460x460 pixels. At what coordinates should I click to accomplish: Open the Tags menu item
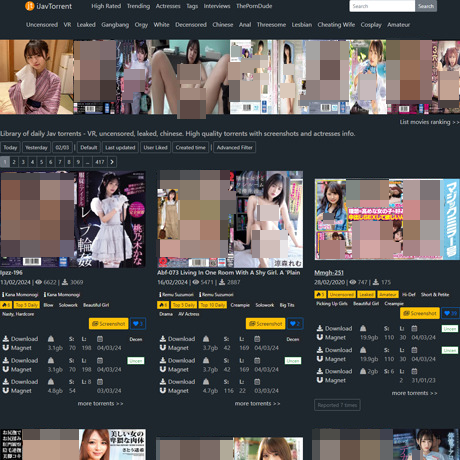click(x=192, y=6)
